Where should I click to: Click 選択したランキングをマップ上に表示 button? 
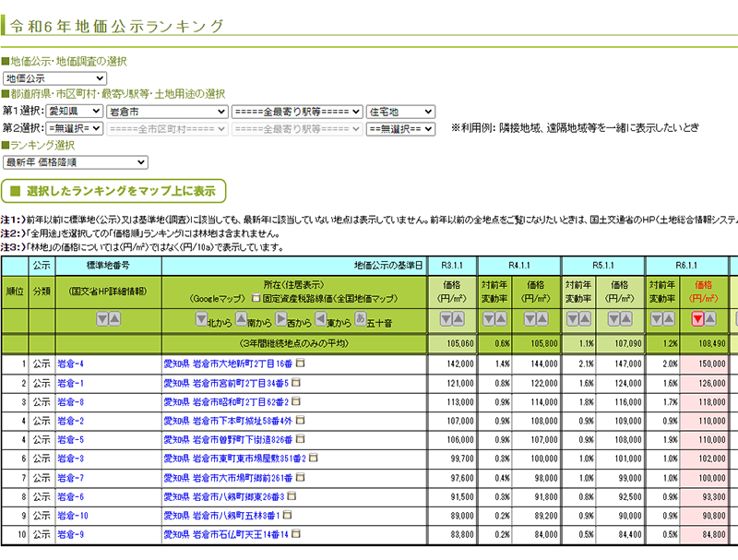pyautogui.click(x=113, y=191)
